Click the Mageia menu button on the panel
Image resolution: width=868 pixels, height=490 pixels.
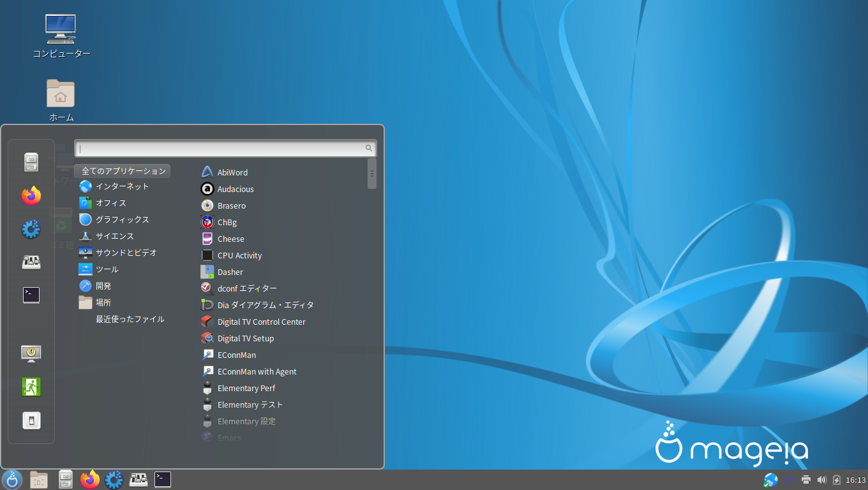tap(12, 480)
